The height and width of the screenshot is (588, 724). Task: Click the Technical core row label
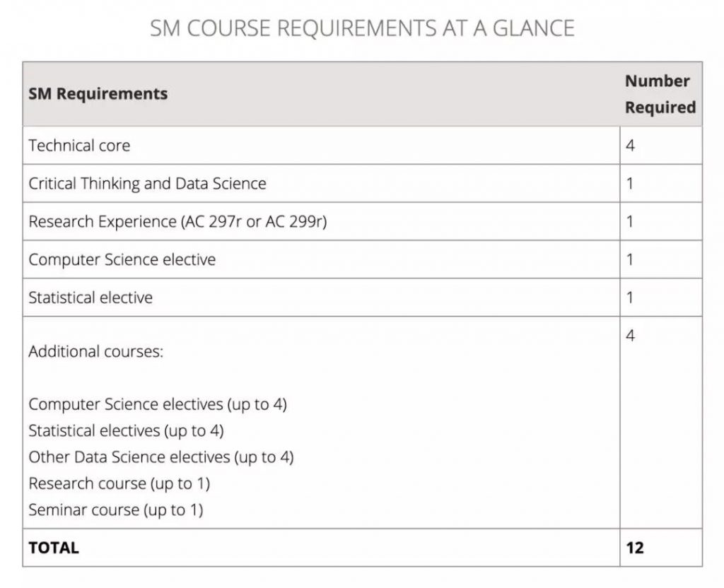click(79, 146)
